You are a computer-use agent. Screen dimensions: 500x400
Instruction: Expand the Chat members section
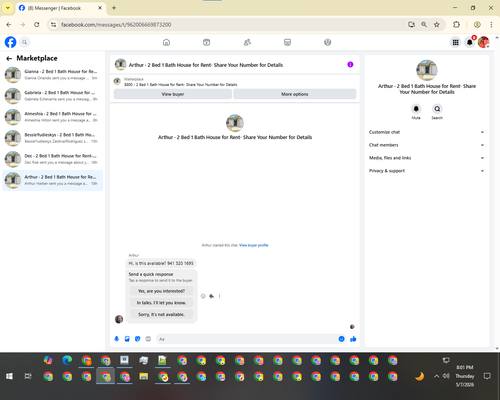[426, 145]
